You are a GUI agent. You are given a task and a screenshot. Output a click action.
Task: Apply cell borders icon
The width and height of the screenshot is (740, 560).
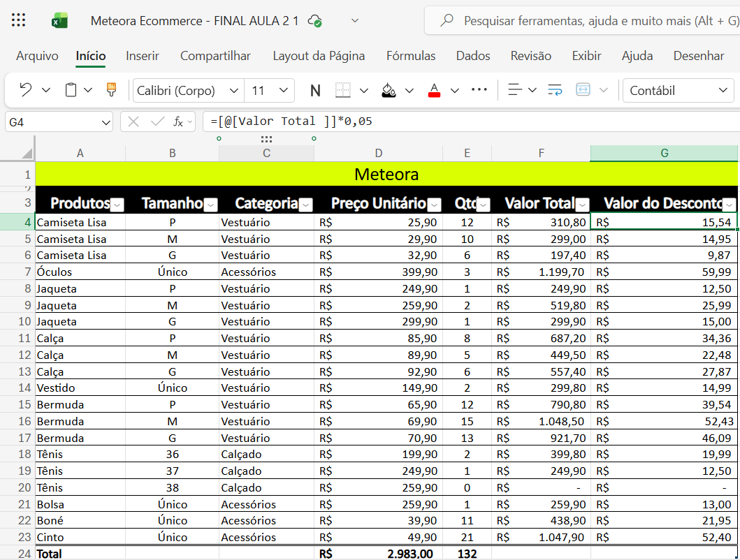click(342, 89)
